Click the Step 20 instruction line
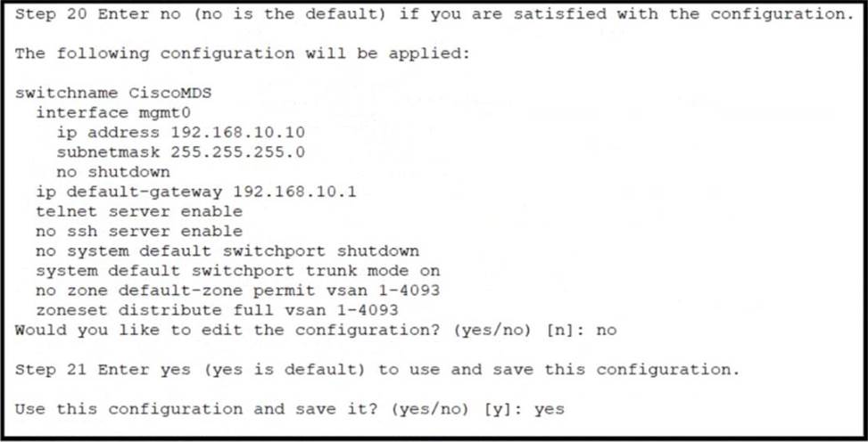Screen dimensions: 868x442 pyautogui.click(x=434, y=15)
